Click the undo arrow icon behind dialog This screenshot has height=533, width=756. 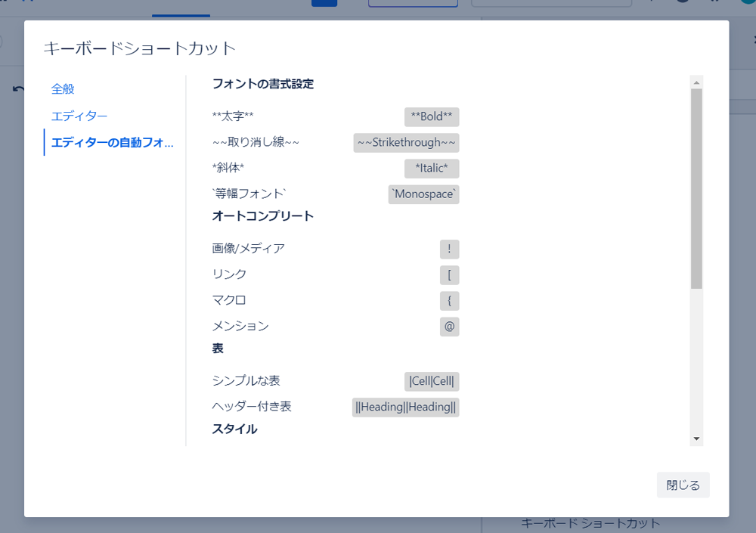(18, 89)
